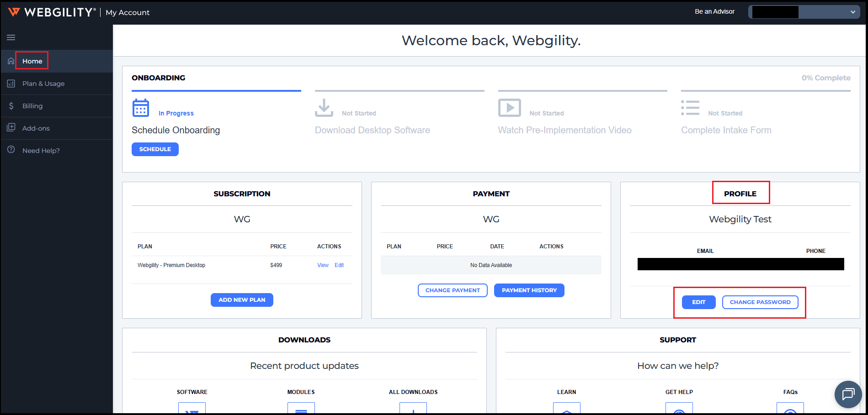Click the calendar icon for Schedule Onboarding
868x415 pixels.
coord(141,108)
